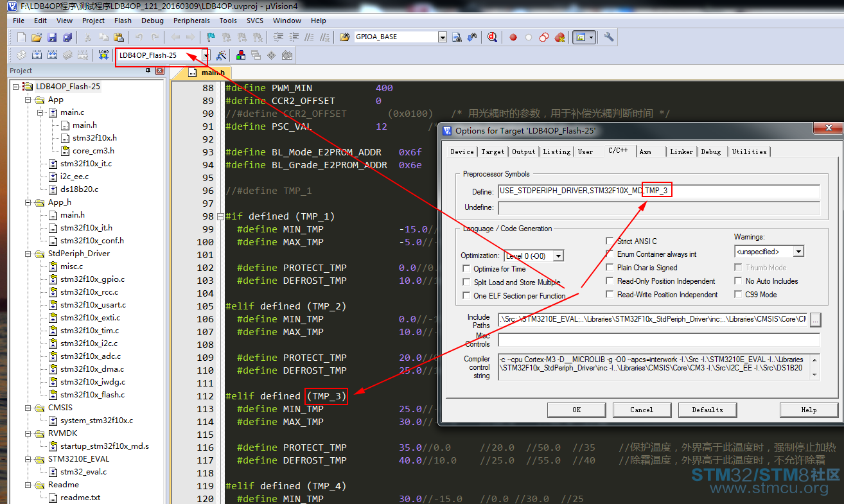Enable the Optimize for Time checkbox
This screenshot has width=844, height=504.
pos(467,269)
